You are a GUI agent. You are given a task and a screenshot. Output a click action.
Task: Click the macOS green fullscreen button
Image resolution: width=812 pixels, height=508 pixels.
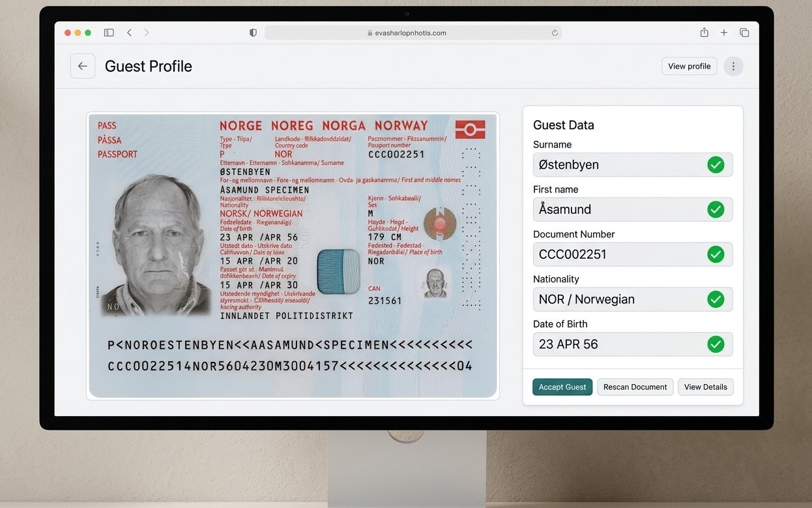click(x=88, y=33)
